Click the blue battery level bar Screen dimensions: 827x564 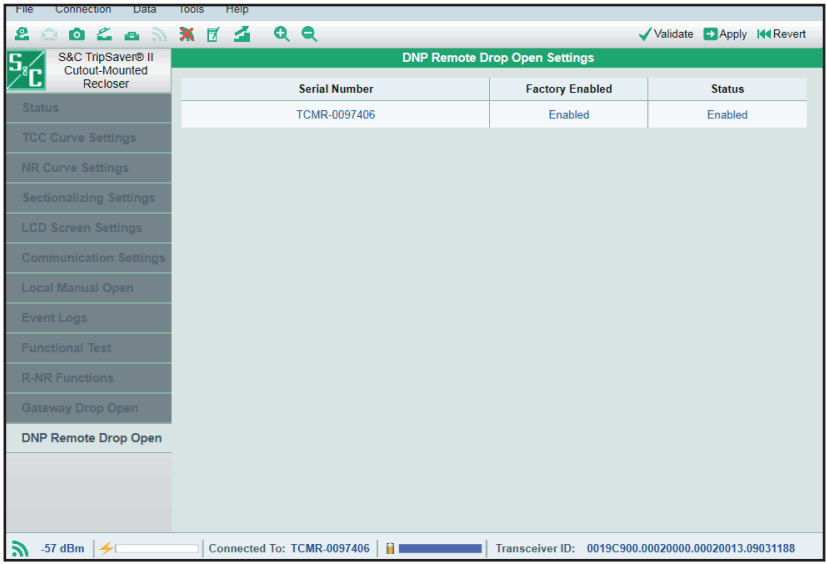click(440, 549)
